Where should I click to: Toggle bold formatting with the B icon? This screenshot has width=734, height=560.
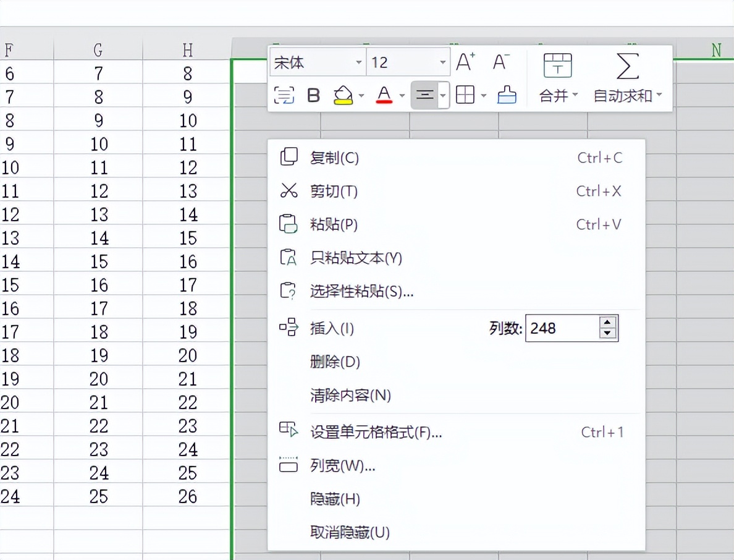click(313, 95)
